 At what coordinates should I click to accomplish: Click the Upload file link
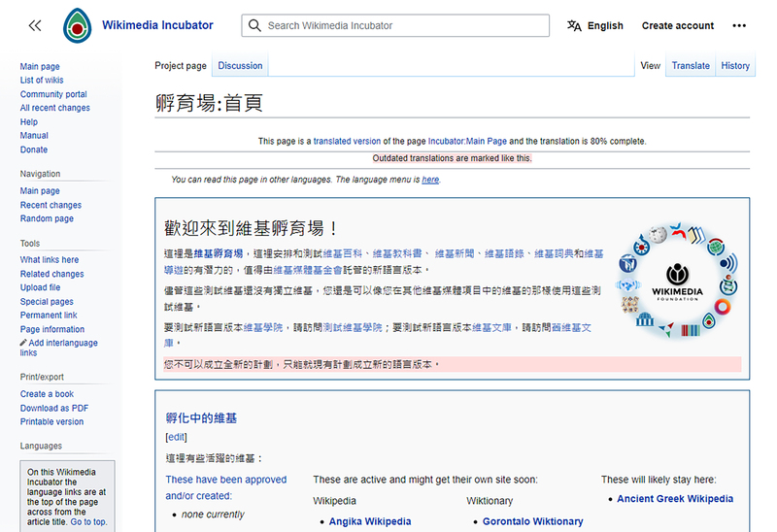click(40, 287)
